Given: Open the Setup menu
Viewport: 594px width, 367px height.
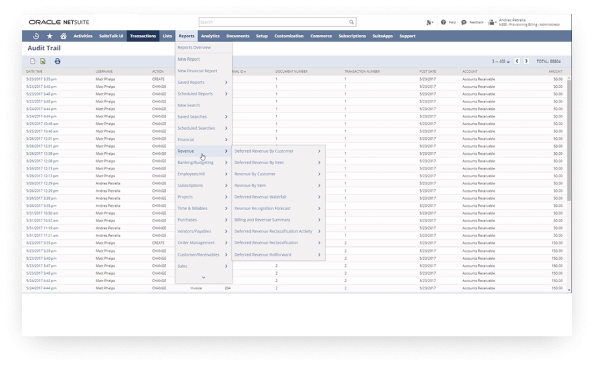Looking at the screenshot, I should coord(262,36).
